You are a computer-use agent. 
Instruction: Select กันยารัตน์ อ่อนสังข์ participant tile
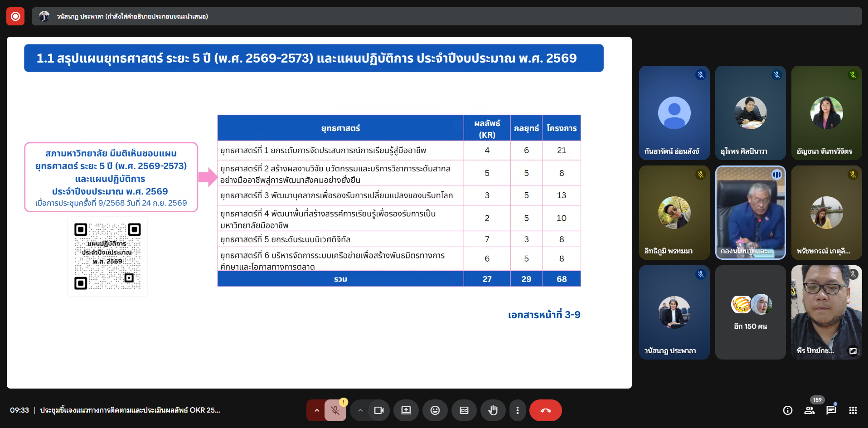click(674, 113)
